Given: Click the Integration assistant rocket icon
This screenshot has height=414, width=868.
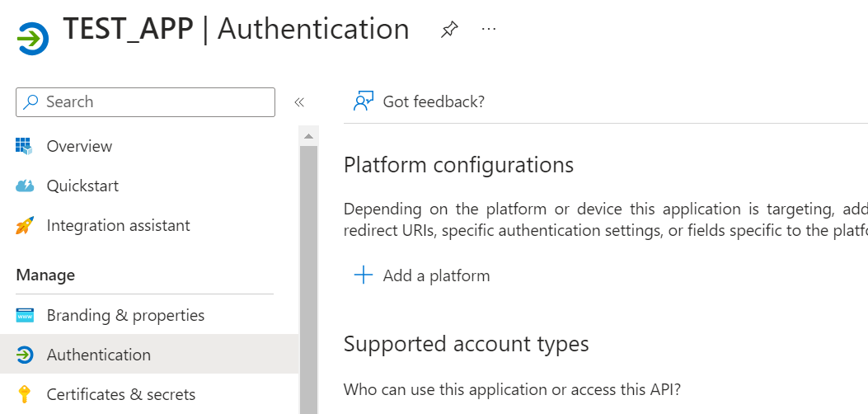Looking at the screenshot, I should tap(25, 225).
